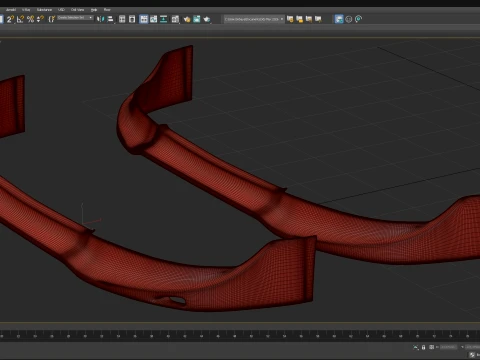Click the round face toolbar icon
This screenshot has width=480, height=360.
[349, 19]
